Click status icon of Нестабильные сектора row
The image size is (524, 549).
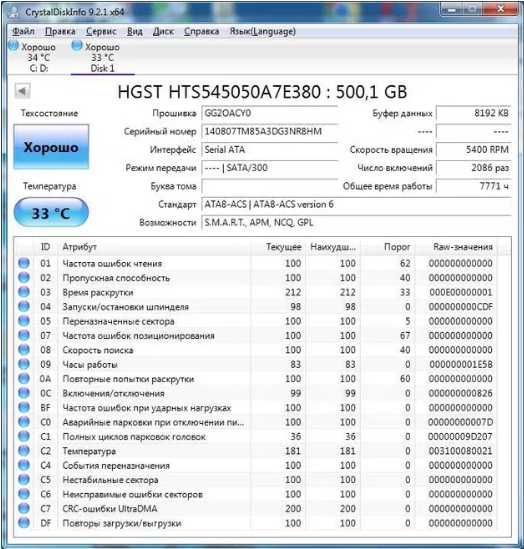pos(24,479)
